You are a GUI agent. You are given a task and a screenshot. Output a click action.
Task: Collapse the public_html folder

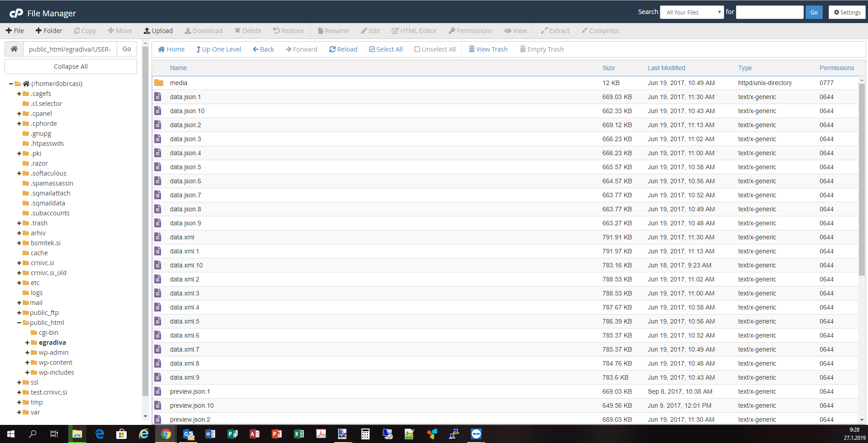point(19,323)
